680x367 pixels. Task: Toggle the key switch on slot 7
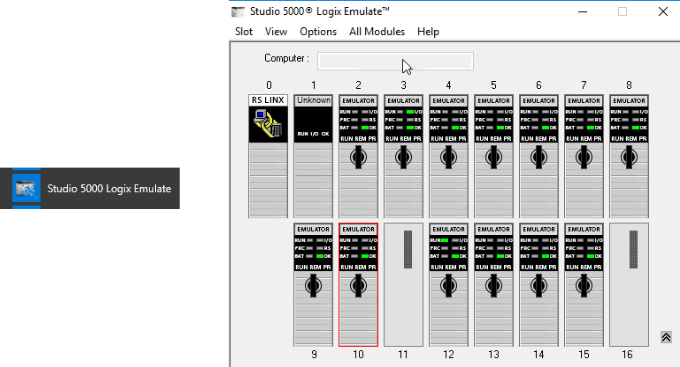coord(584,157)
